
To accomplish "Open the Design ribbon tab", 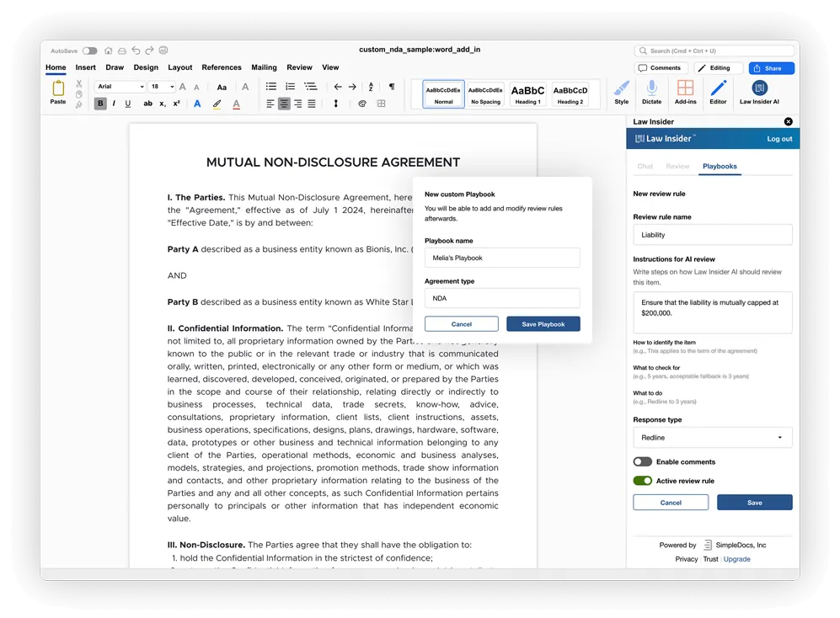I will [x=146, y=67].
